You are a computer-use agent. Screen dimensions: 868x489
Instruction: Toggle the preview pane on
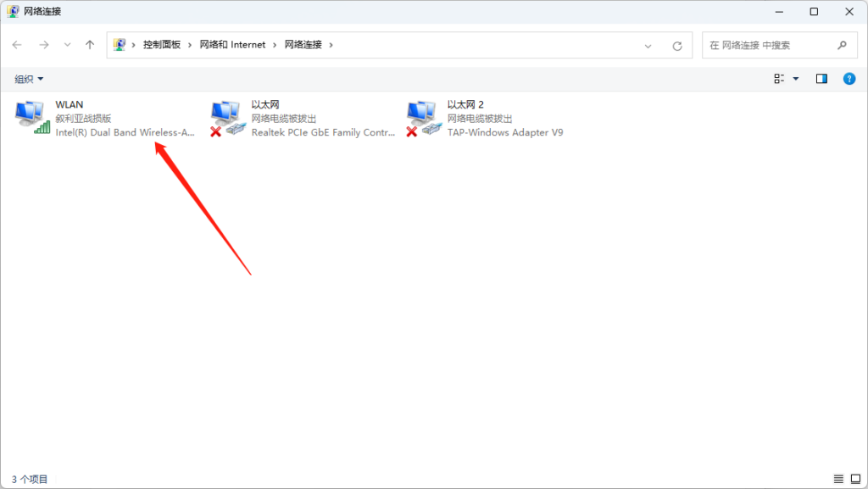click(821, 78)
